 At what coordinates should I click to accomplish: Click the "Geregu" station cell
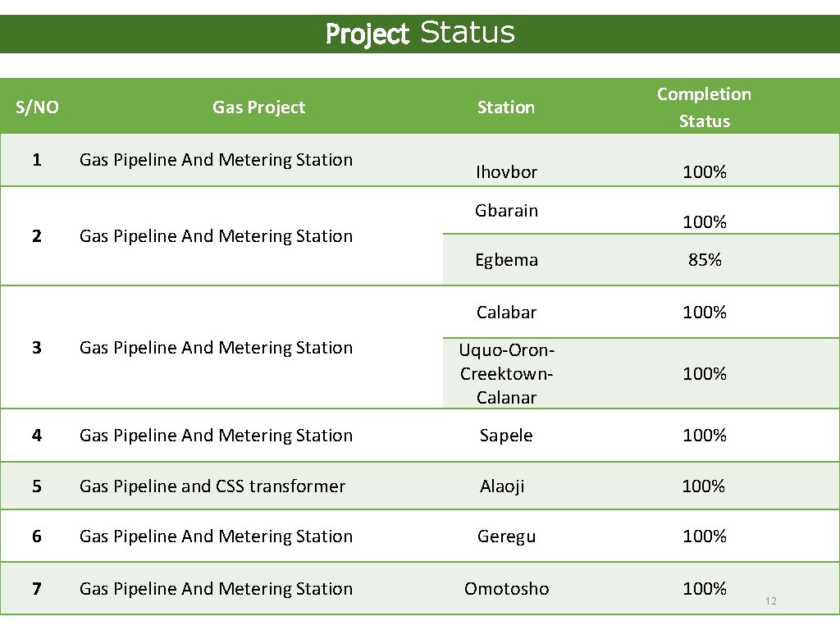[x=506, y=536]
